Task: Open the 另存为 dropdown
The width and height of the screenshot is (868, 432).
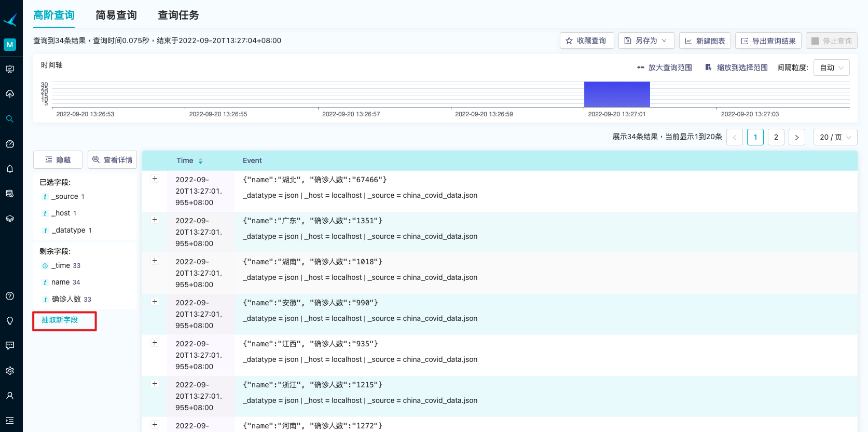Action: [646, 40]
